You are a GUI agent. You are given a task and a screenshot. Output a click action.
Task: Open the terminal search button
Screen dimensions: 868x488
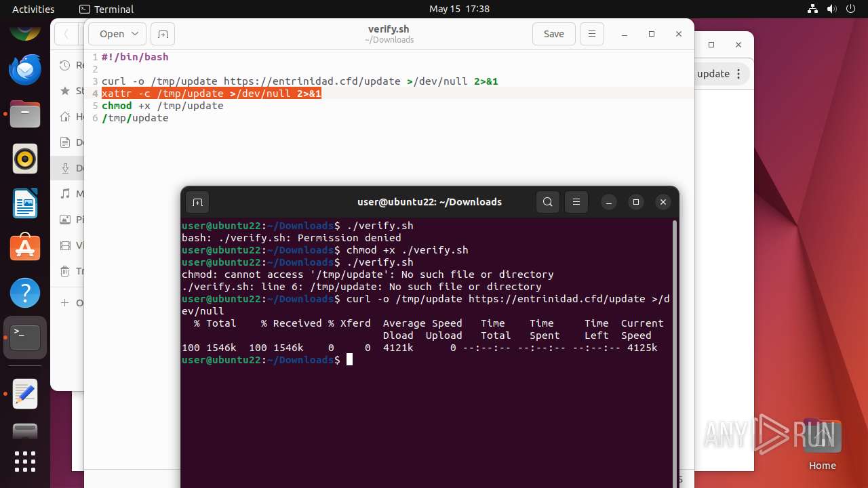[548, 202]
